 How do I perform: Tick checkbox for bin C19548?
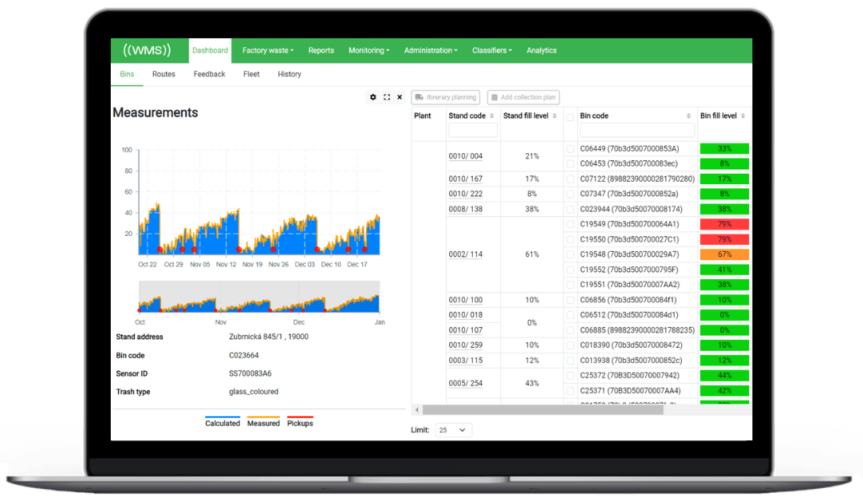[x=570, y=254]
